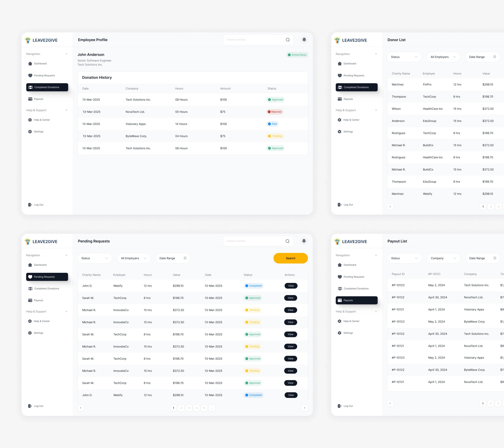Click Date Range field in Donor List
The image size is (504, 448).
click(x=482, y=57)
